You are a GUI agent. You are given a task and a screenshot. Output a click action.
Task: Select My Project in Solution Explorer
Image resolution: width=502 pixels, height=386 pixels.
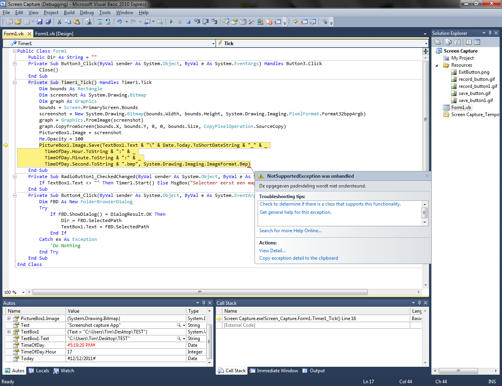coord(462,58)
